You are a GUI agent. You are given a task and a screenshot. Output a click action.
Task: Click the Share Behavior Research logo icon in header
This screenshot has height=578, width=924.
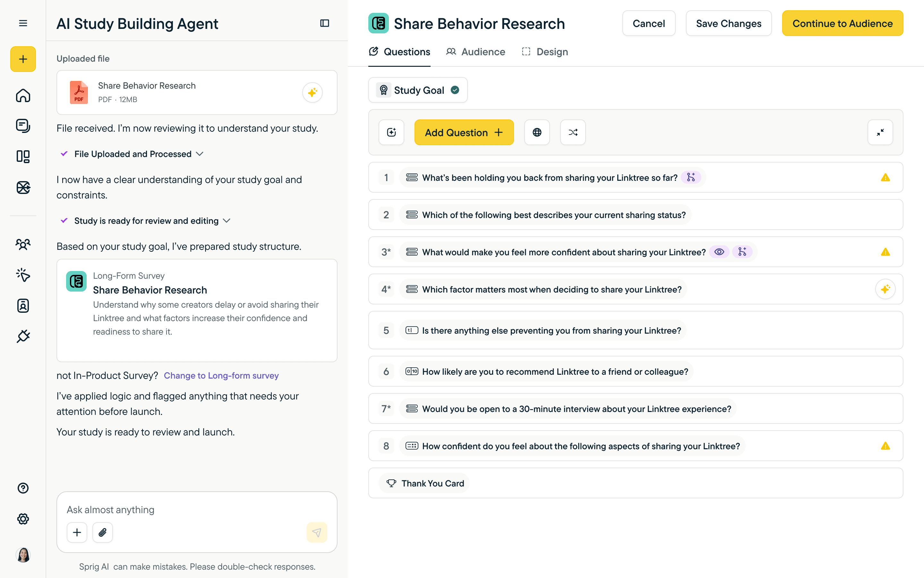[x=378, y=23]
